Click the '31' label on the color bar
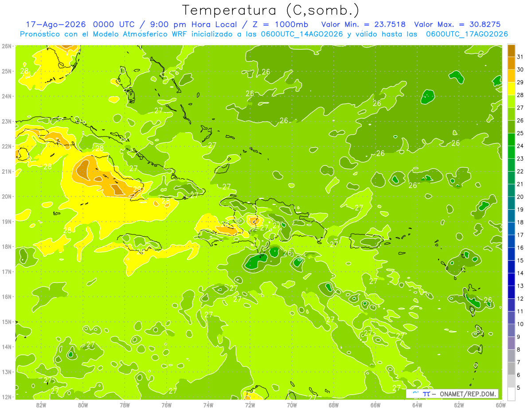Viewport: 532px width, 411px height. (x=520, y=57)
